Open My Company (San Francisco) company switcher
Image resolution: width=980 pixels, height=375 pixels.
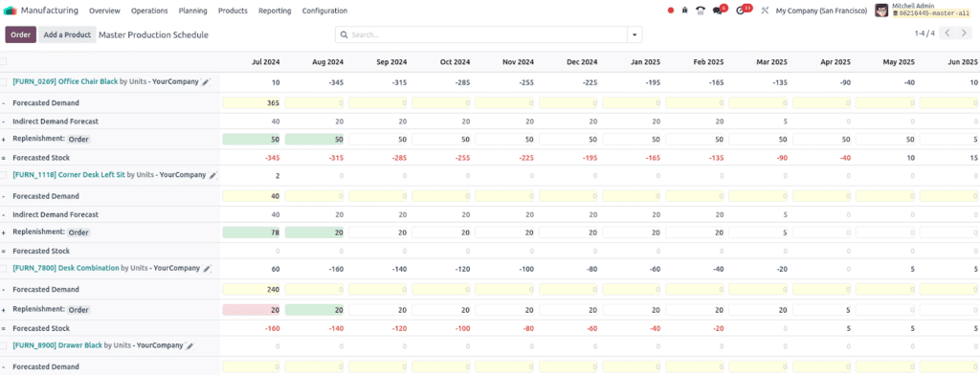tap(821, 11)
